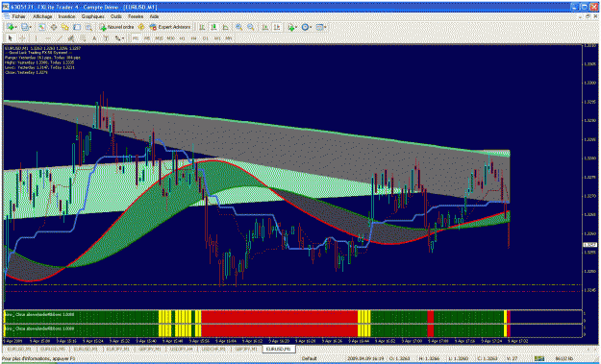Select the Cursor arrow tool
The image size is (601, 364).
pyautogui.click(x=11, y=37)
